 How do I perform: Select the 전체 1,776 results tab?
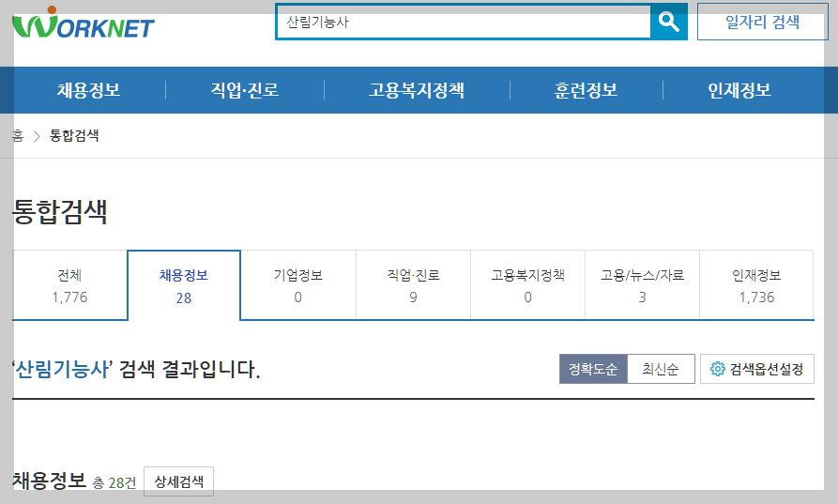click(70, 285)
